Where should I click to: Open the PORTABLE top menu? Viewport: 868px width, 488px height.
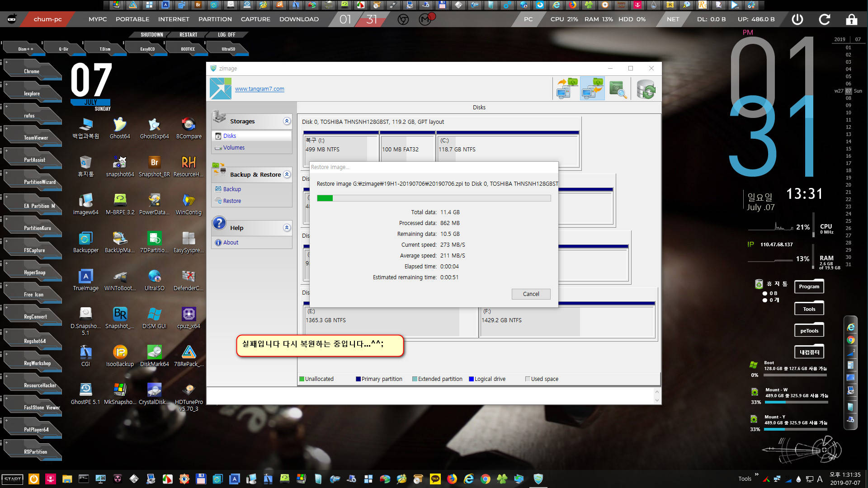[x=132, y=19]
